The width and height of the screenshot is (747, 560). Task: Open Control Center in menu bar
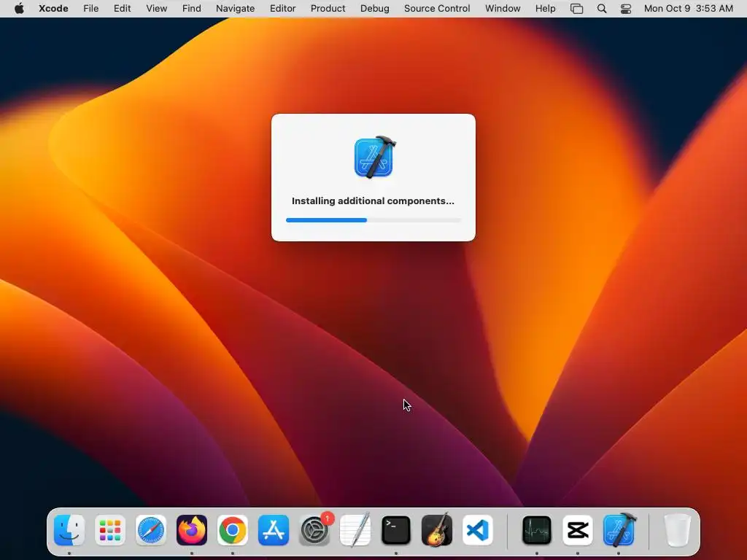[x=626, y=9]
